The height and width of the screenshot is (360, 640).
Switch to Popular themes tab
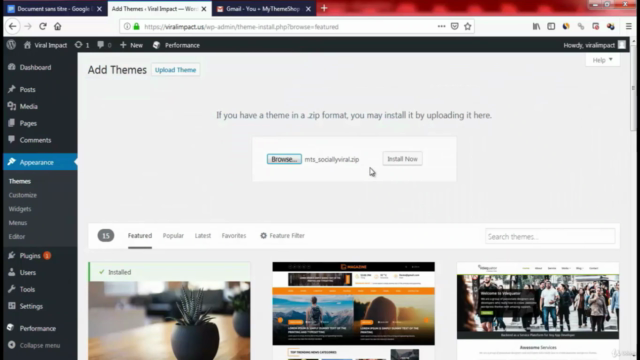173,236
